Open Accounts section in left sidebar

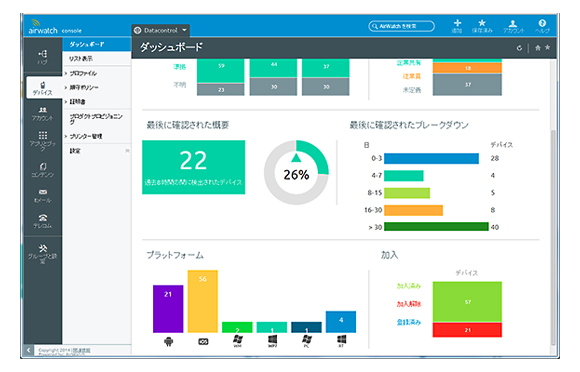pyautogui.click(x=43, y=114)
